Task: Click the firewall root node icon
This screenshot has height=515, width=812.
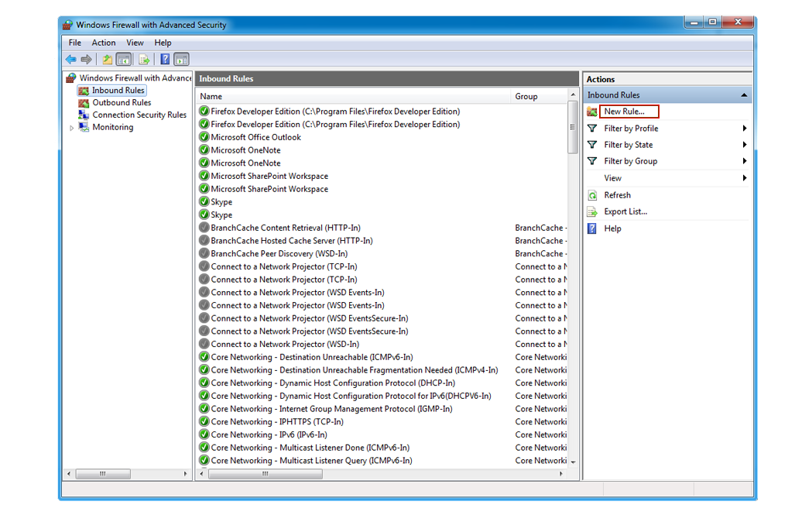Action: [x=71, y=78]
